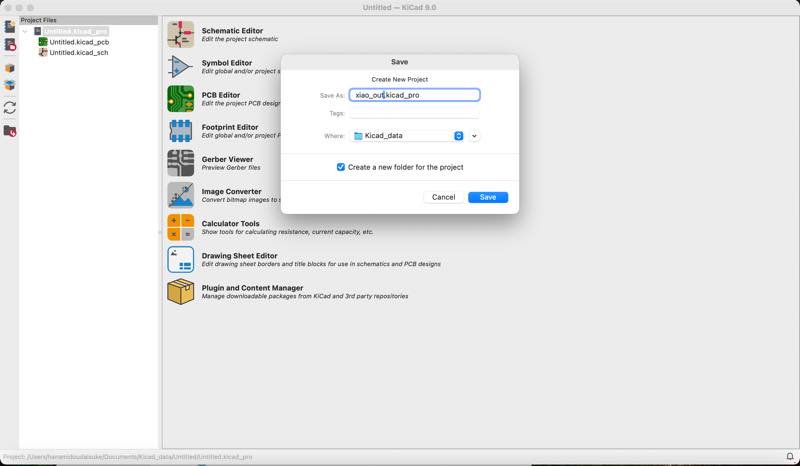Screen dimensions: 800x466
Task: Launch the Calculator Tools icon
Action: click(181, 227)
